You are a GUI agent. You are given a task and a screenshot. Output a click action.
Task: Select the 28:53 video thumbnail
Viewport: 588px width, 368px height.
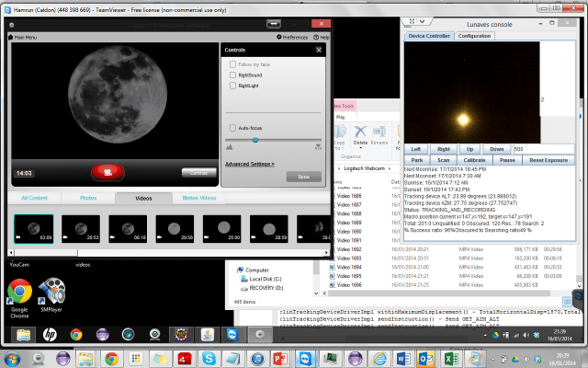point(80,229)
